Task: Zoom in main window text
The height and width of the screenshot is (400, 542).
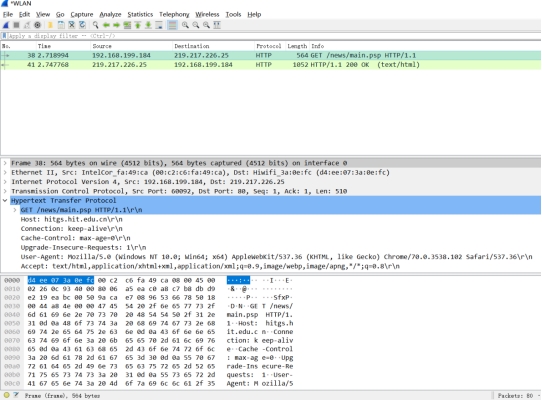Action: pos(185,25)
